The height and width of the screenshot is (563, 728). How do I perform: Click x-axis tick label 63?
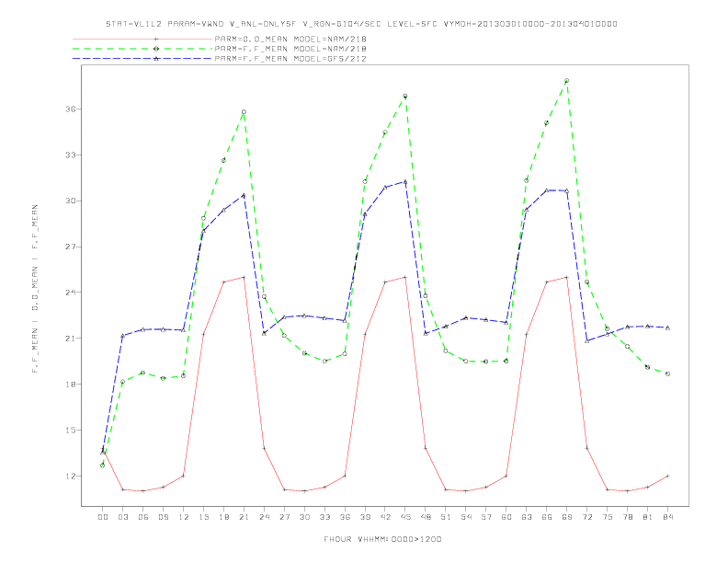[x=527, y=517]
